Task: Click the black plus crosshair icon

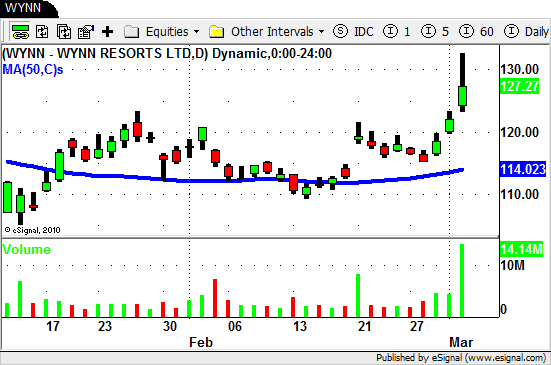Action: click(x=108, y=32)
